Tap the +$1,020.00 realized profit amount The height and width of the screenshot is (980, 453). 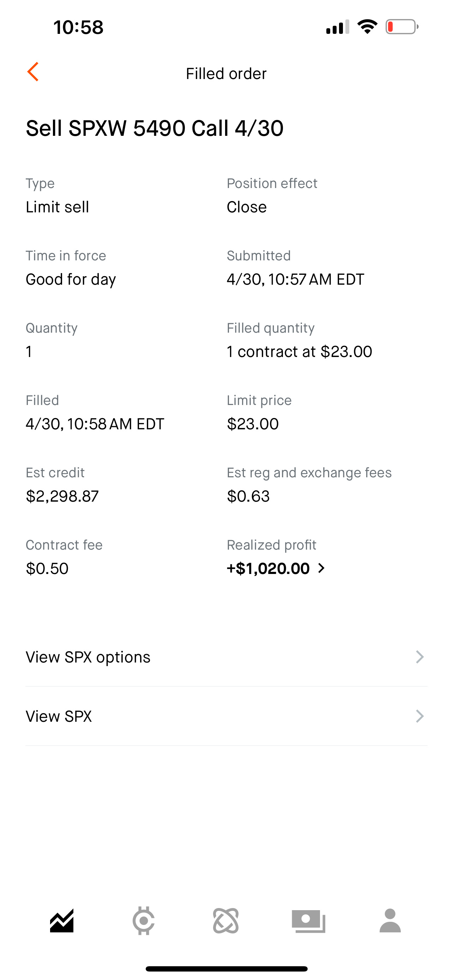coord(268,568)
